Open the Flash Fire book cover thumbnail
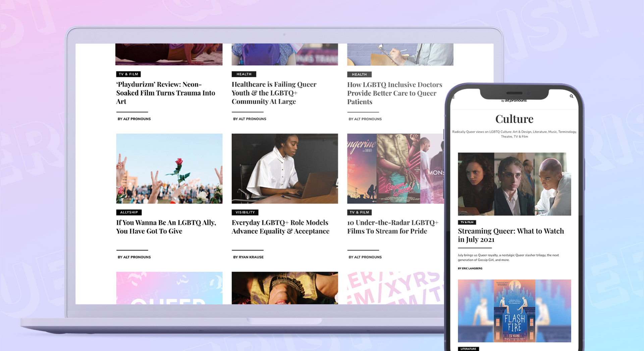The width and height of the screenshot is (644, 351). (x=514, y=311)
